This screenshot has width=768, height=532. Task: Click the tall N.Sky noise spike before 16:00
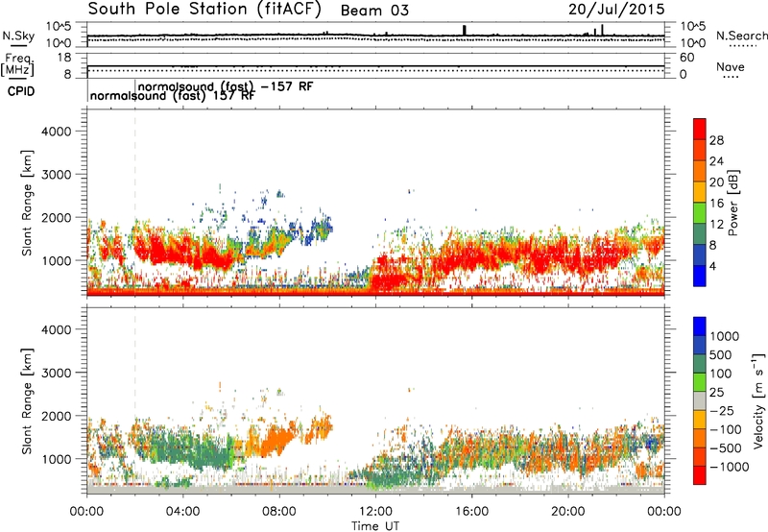coord(465,31)
